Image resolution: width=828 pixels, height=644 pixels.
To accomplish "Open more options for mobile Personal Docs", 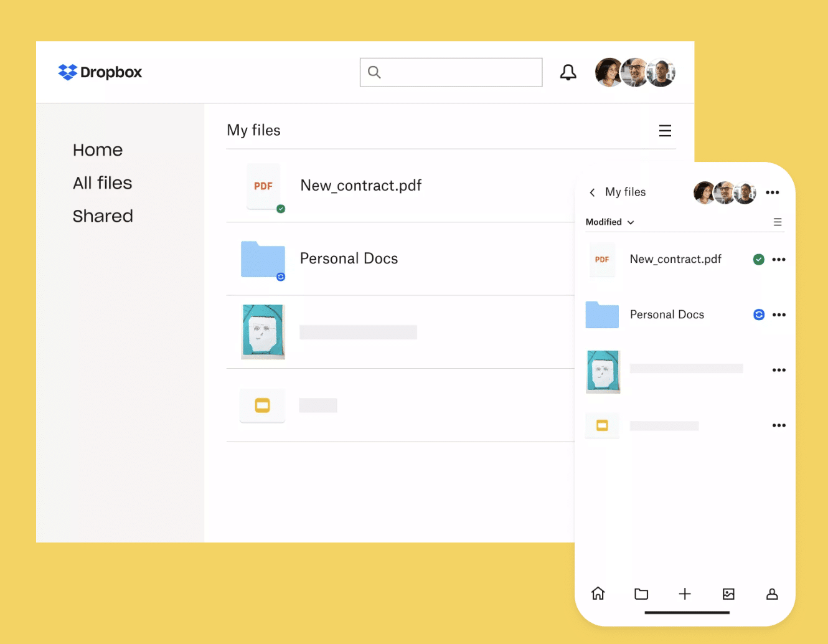I will point(779,315).
